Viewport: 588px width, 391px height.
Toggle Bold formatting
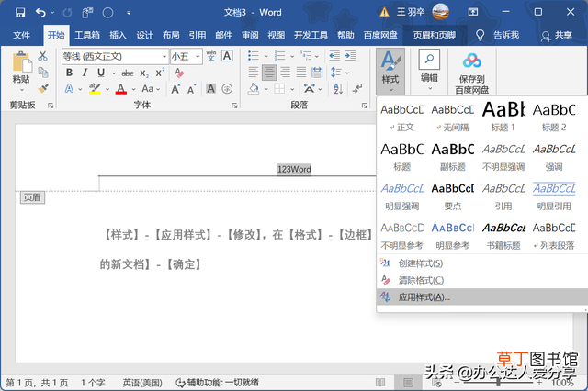tap(70, 73)
